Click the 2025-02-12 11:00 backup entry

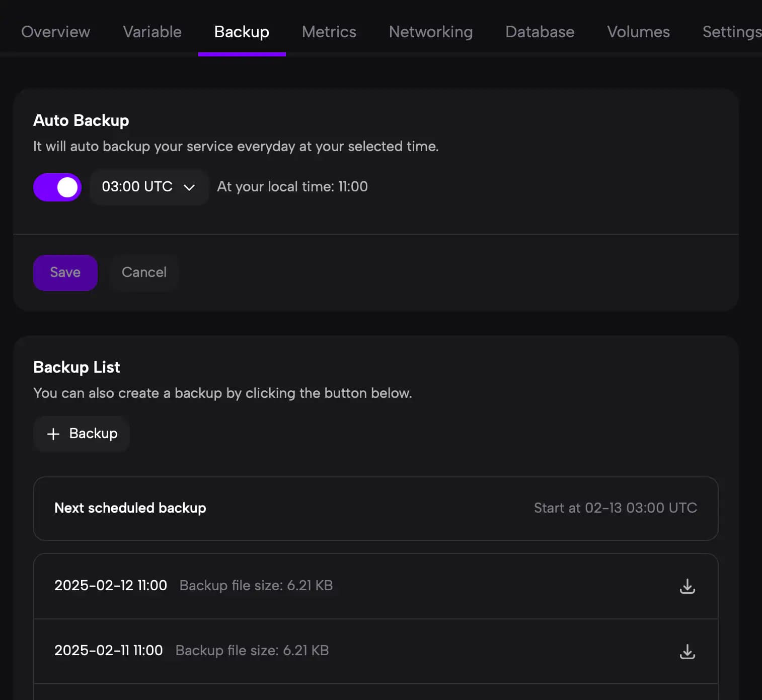pyautogui.click(x=375, y=586)
